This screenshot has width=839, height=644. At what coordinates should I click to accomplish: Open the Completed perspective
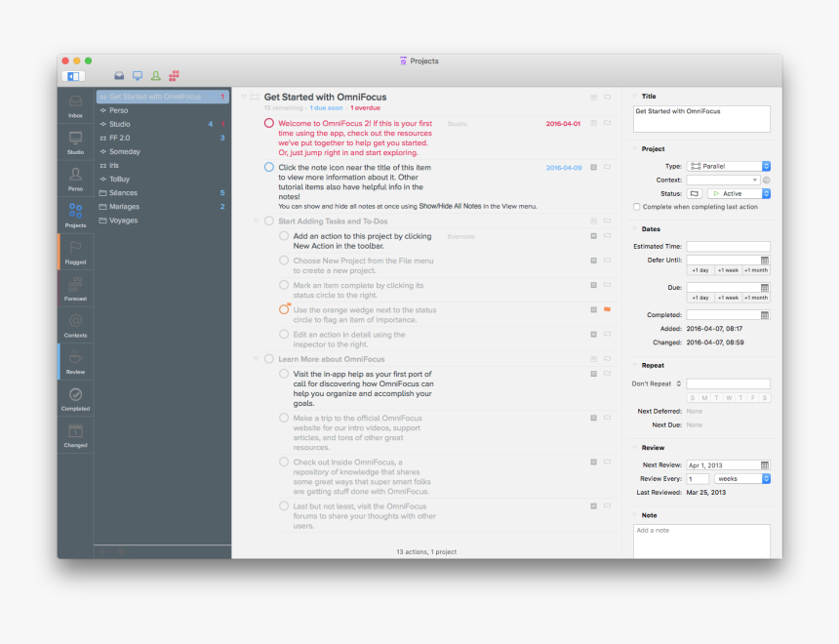point(75,398)
